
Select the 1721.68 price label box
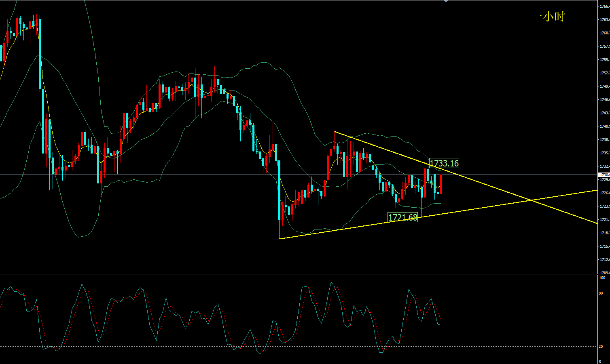click(x=402, y=217)
